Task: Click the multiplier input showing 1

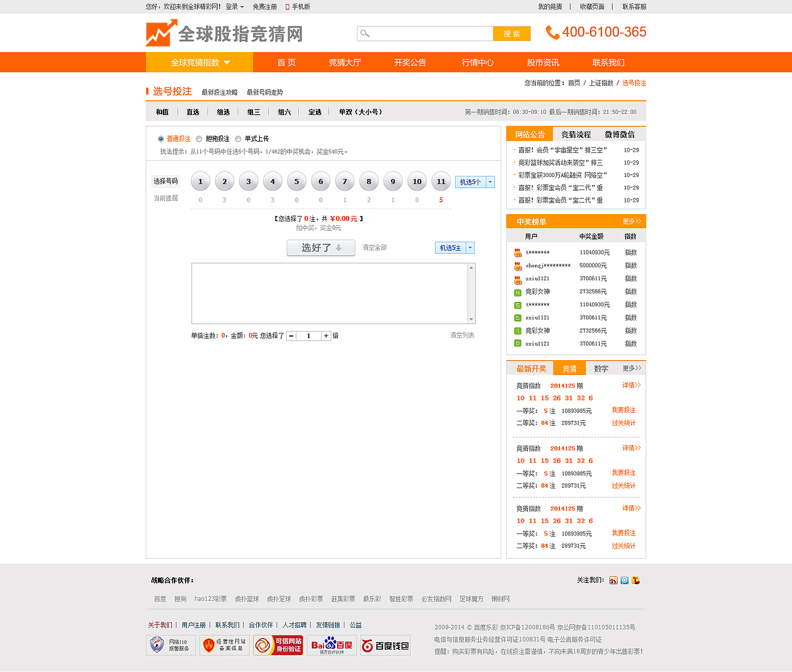Action: coord(308,336)
